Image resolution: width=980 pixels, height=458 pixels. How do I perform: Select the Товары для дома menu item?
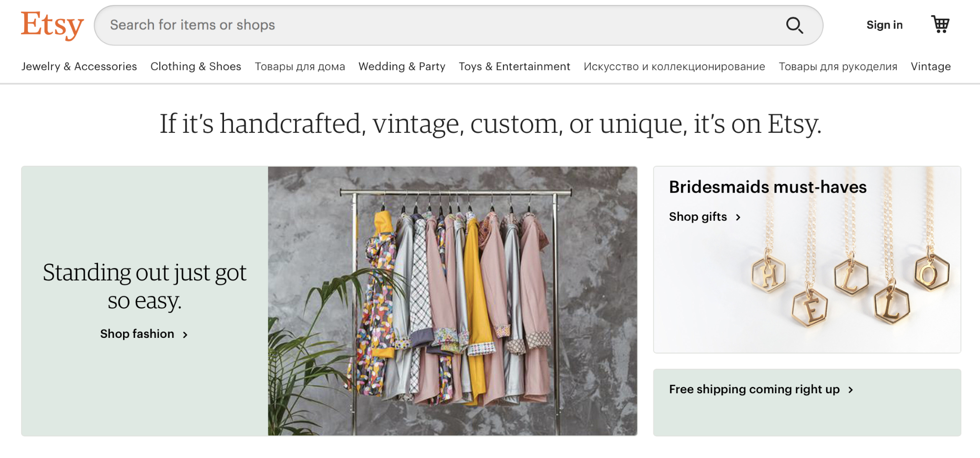click(x=300, y=66)
